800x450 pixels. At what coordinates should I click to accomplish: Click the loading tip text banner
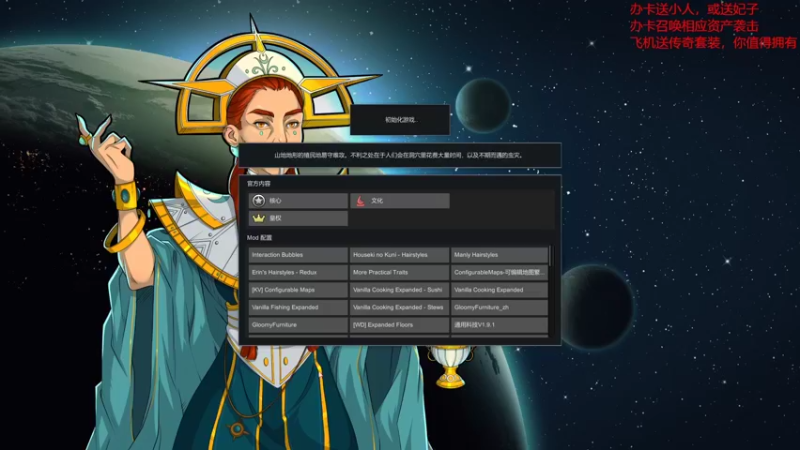[400, 155]
